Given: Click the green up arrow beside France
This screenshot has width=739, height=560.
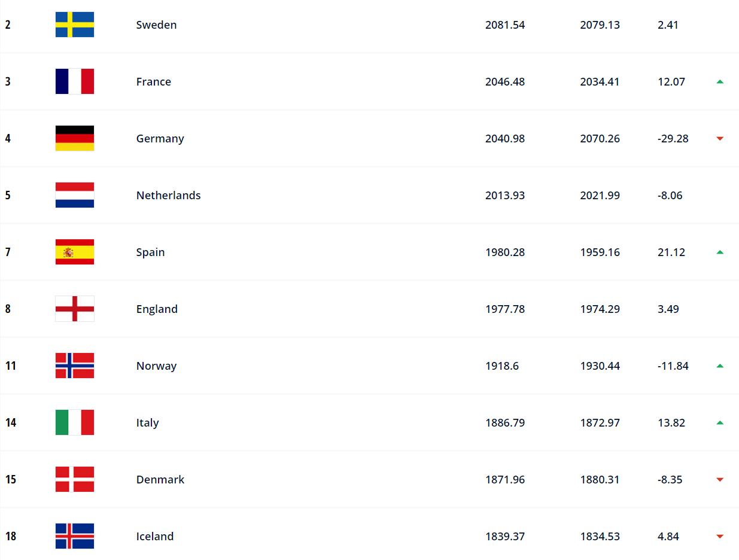Looking at the screenshot, I should 720,81.
